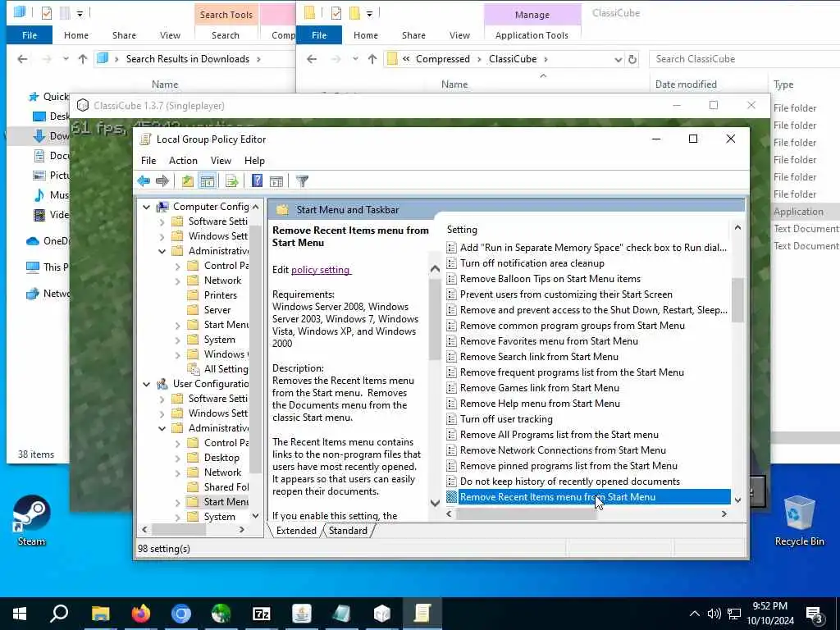The image size is (840, 630).
Task: Click the Filter funnel toolbar icon
Action: click(x=302, y=181)
